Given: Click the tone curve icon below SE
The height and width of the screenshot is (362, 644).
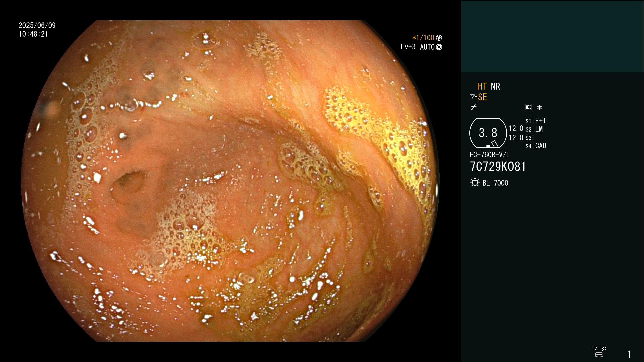Looking at the screenshot, I should click(474, 107).
